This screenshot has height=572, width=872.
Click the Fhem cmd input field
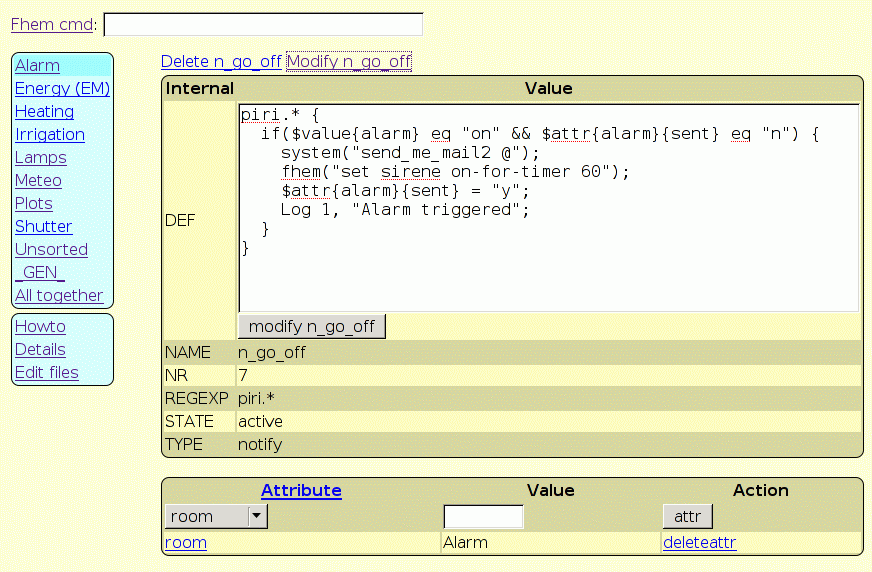(x=263, y=24)
